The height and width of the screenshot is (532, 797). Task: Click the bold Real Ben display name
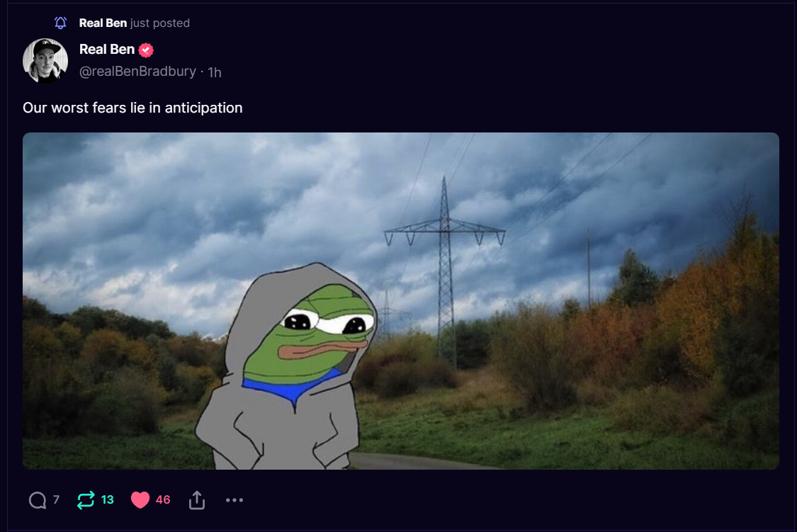(x=107, y=50)
